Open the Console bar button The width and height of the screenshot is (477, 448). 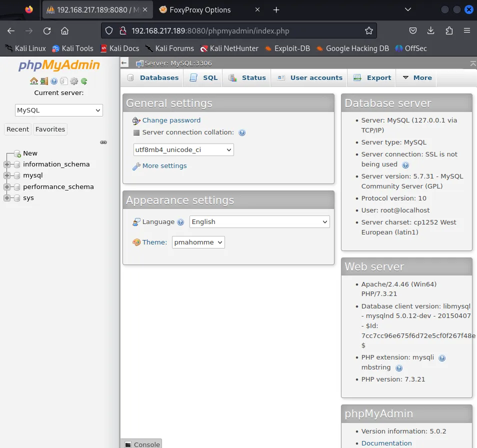(x=141, y=444)
